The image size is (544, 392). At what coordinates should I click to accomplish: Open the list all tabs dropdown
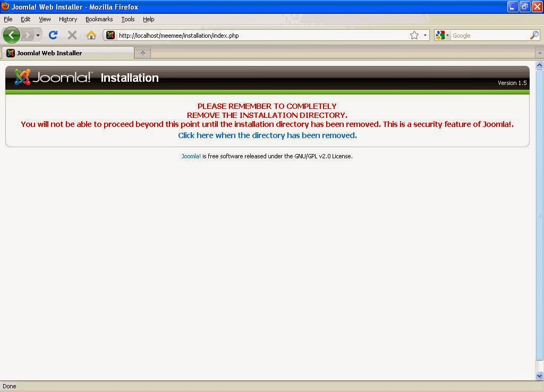pos(540,53)
